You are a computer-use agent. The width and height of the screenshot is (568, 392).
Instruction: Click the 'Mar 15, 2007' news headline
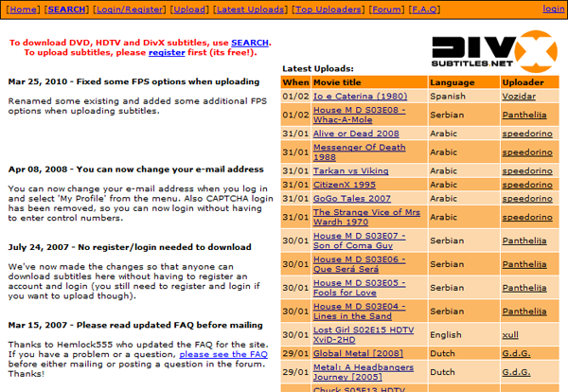(x=135, y=325)
